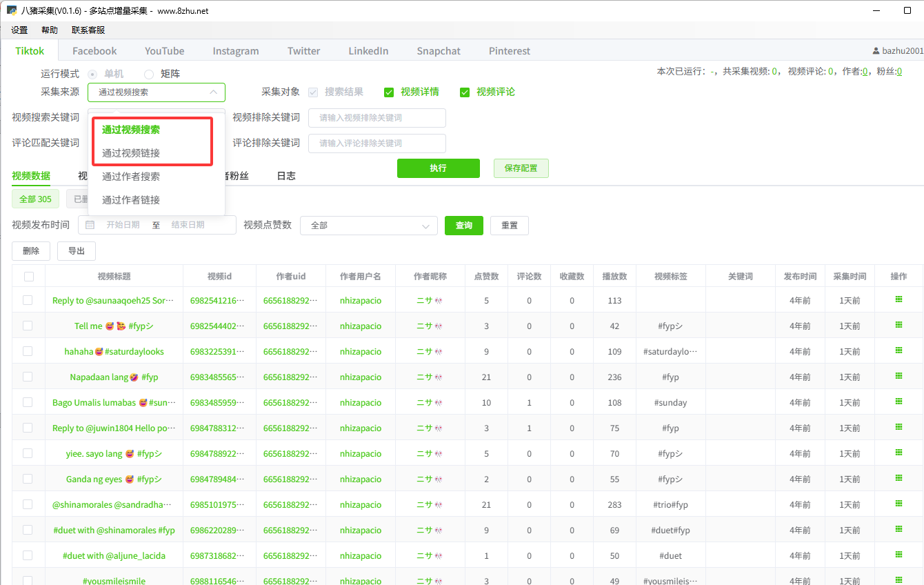Viewport: 924px width, 585px height.
Task: Open the 帮助 menu
Action: coord(50,30)
